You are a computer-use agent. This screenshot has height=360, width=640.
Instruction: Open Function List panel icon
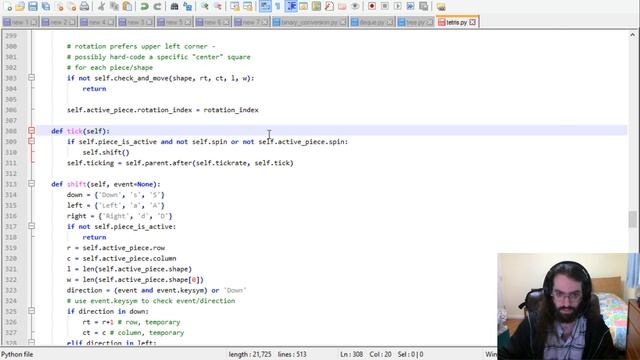(329, 6)
